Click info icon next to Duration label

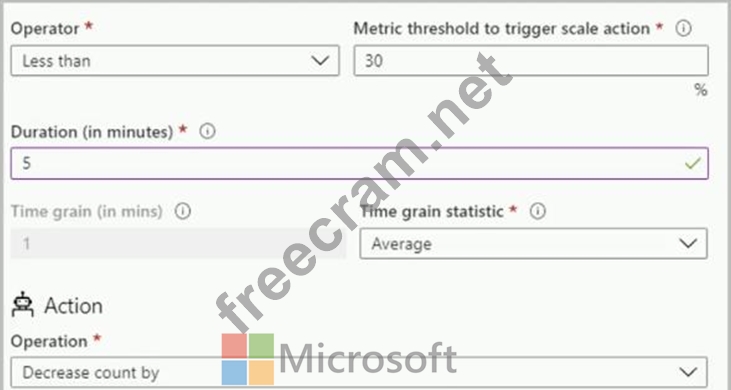click(207, 132)
